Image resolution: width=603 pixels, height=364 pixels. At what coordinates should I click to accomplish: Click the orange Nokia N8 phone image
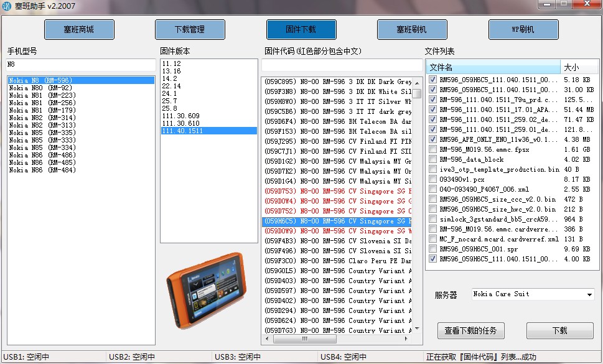pyautogui.click(x=206, y=290)
